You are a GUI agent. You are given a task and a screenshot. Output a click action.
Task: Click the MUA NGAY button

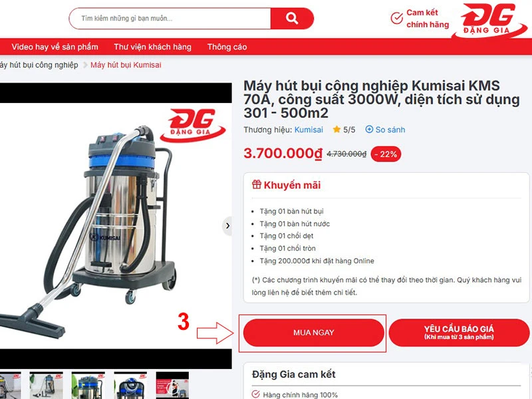[x=313, y=333]
